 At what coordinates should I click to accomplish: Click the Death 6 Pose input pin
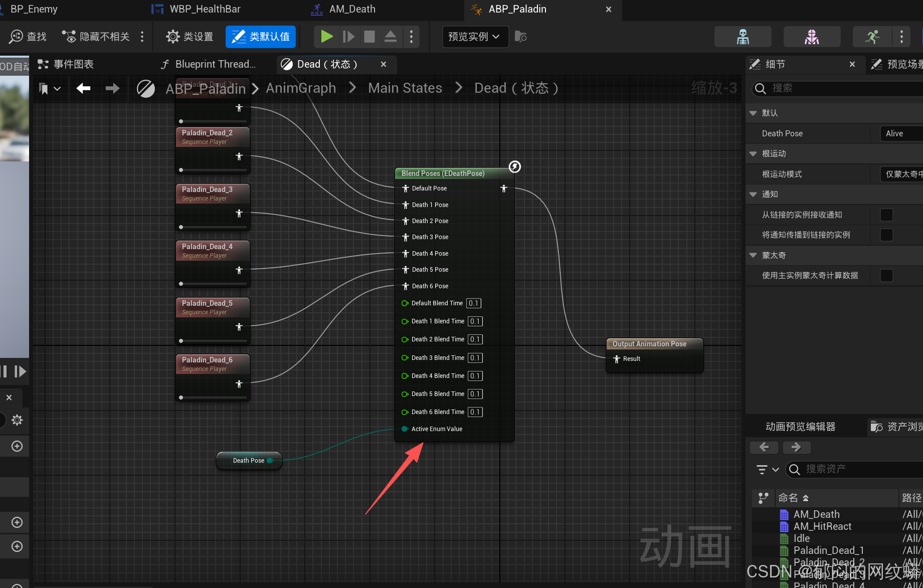406,286
